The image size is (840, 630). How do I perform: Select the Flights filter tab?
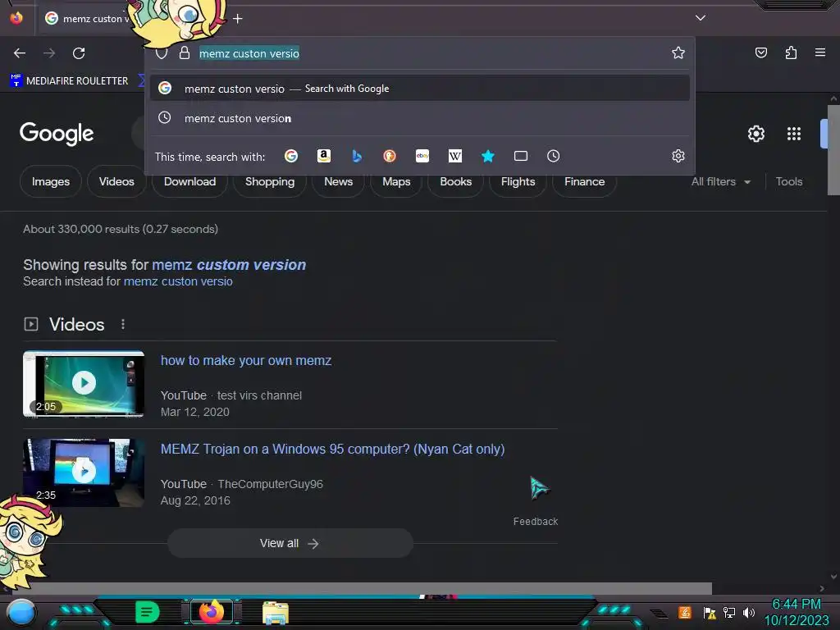(518, 181)
